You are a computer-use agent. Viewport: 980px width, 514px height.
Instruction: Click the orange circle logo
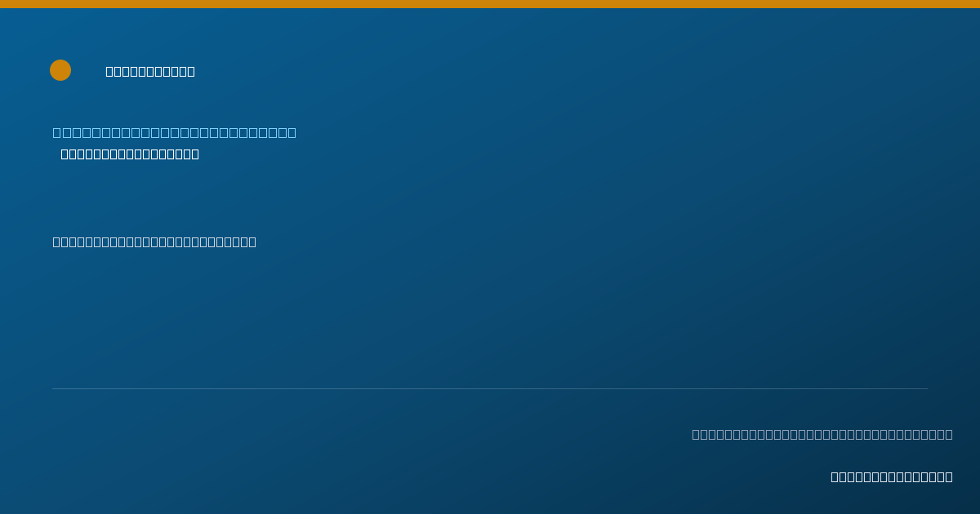(60, 70)
